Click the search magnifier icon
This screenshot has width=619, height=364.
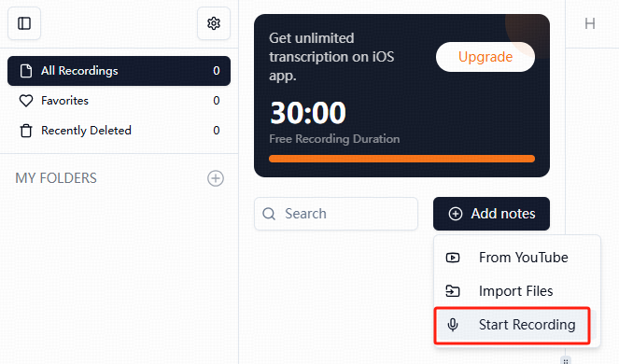(269, 214)
